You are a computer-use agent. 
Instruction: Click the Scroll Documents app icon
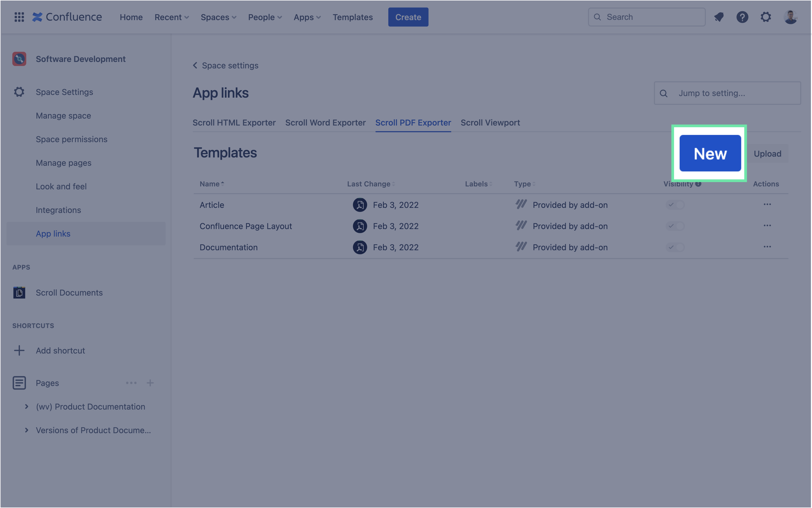point(19,293)
